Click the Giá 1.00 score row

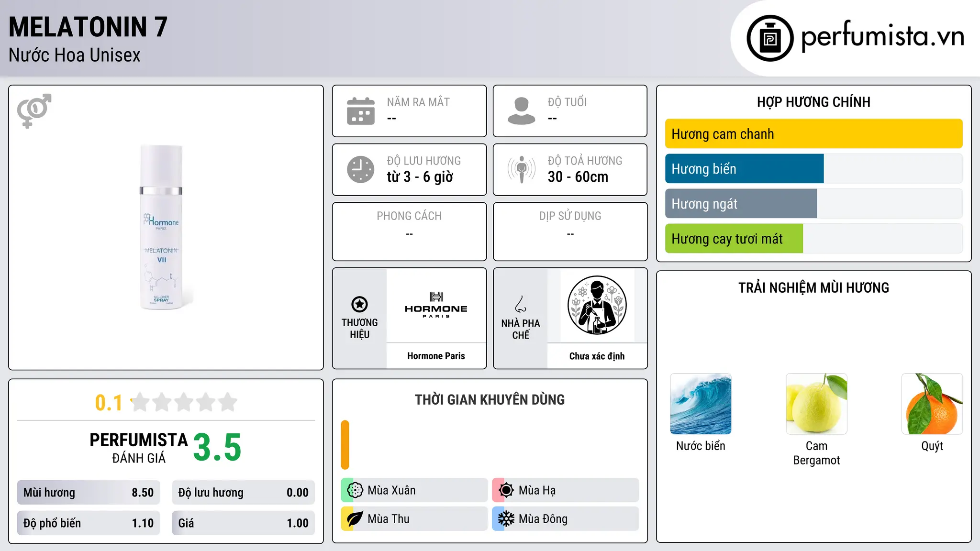(243, 523)
